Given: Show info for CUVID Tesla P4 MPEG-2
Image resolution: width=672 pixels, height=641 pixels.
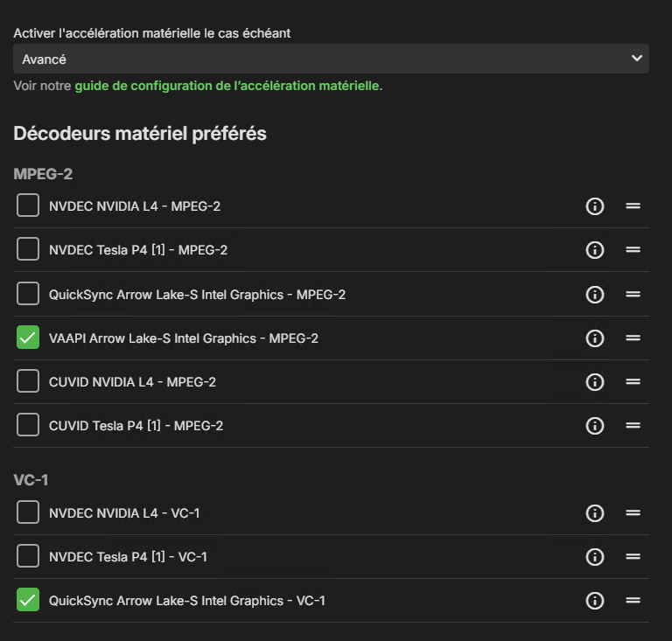Looking at the screenshot, I should 595,426.
